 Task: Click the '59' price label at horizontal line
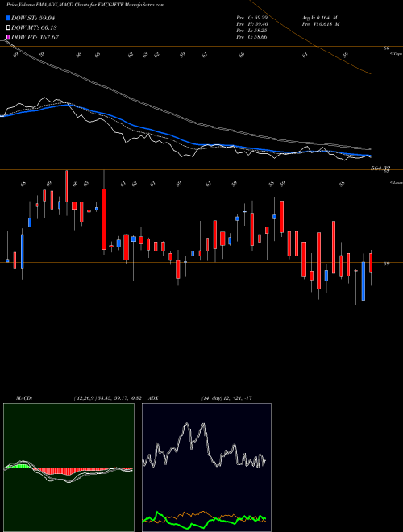click(386, 264)
